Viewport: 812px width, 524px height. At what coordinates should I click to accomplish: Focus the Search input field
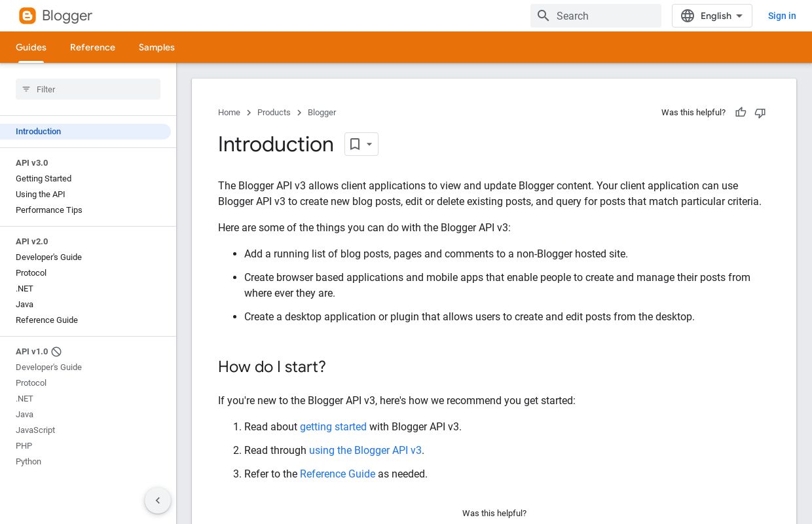tap(596, 16)
